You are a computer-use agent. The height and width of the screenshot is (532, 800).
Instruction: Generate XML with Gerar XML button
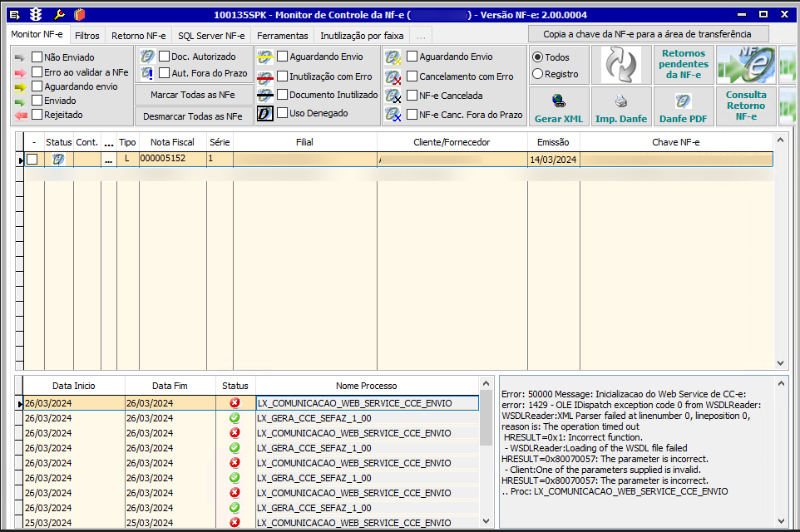[558, 106]
